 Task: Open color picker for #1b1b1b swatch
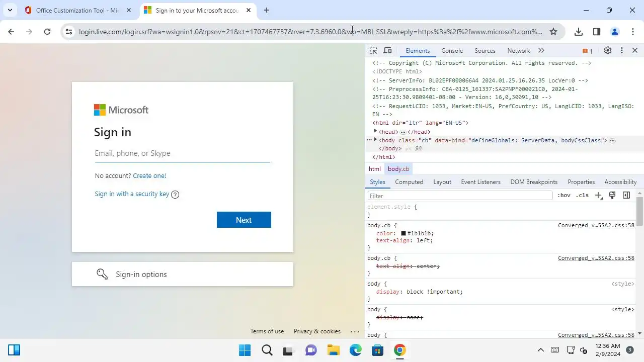[404, 233]
